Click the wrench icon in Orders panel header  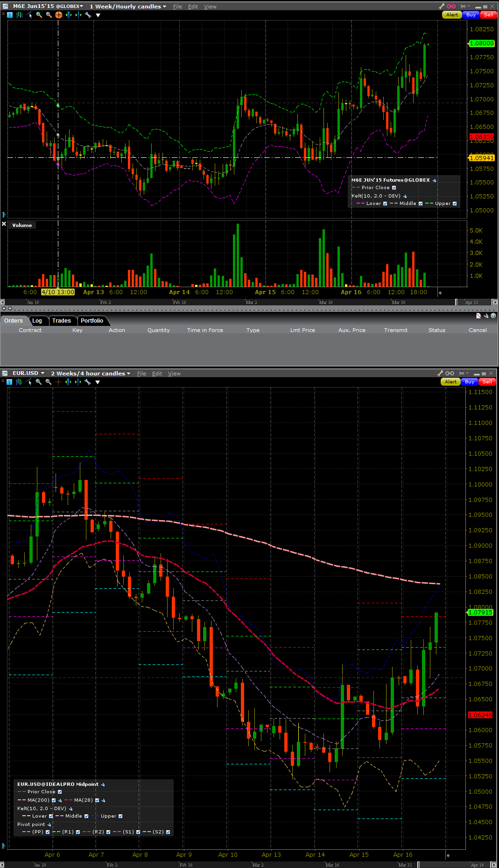[486, 316]
